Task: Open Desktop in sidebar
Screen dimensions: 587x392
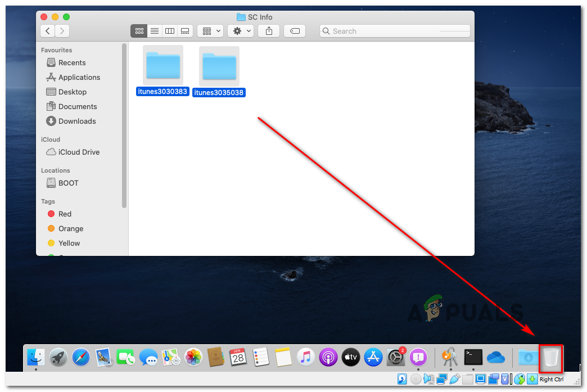Action: (x=66, y=92)
